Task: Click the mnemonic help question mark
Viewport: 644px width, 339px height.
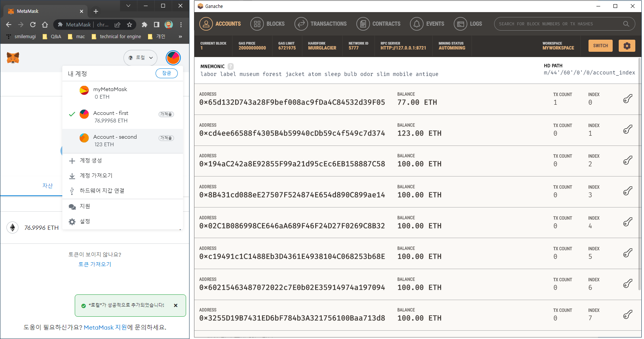Action: click(231, 66)
